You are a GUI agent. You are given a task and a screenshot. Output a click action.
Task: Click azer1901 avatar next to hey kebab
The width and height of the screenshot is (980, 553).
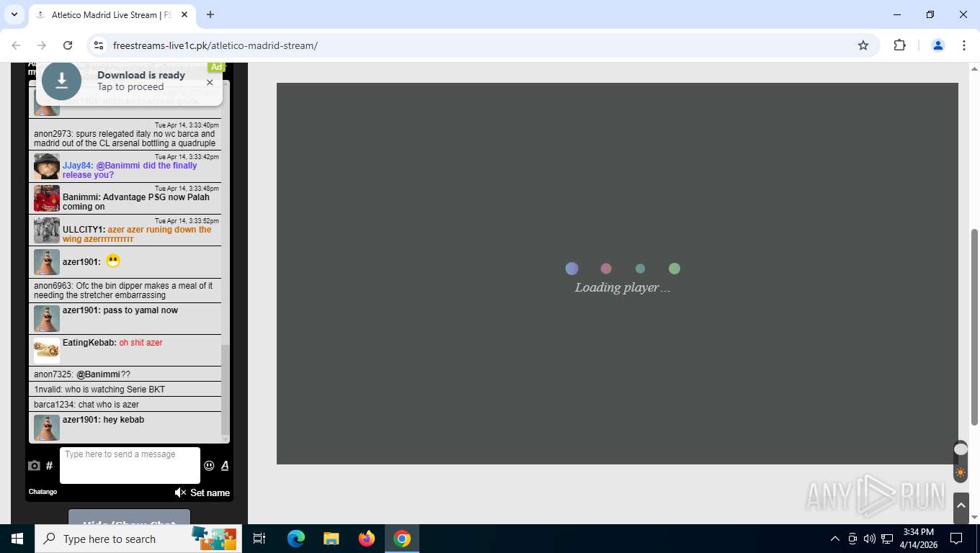(x=47, y=427)
